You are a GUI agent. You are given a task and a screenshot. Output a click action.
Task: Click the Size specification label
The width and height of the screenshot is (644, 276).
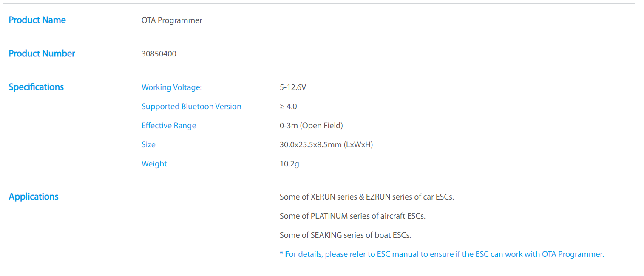point(148,145)
